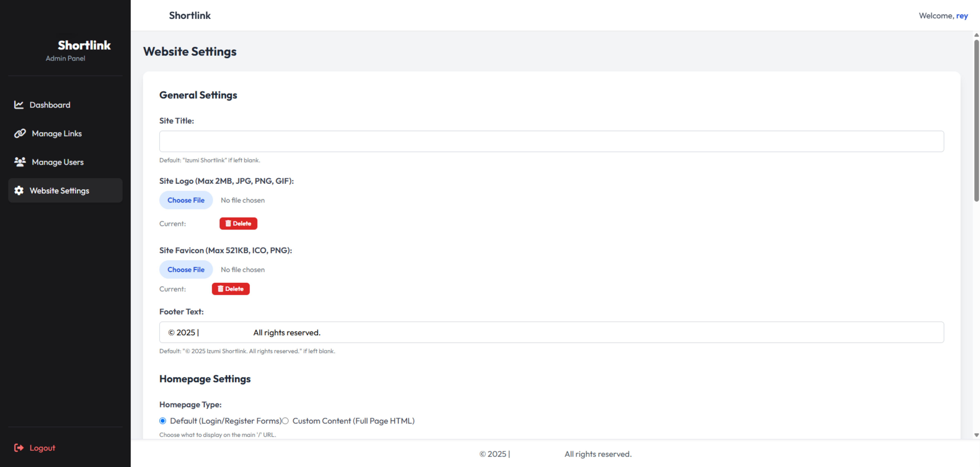Screen dimensions: 980x467
Task: Click the Website Settings gear icon
Action: [x=19, y=190]
